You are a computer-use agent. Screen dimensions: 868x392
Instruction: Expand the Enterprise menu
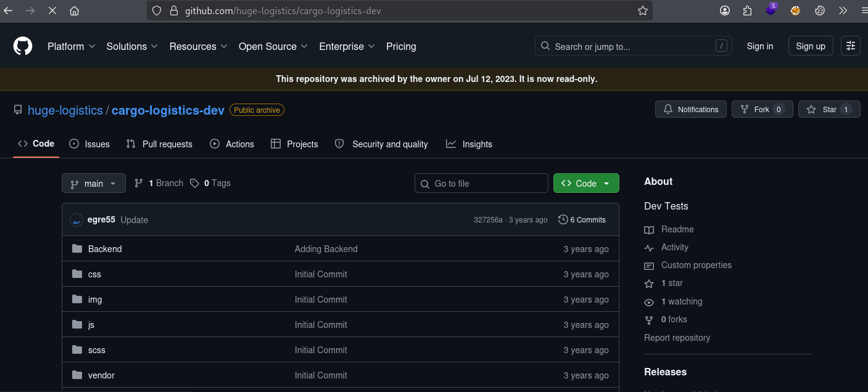click(x=347, y=46)
